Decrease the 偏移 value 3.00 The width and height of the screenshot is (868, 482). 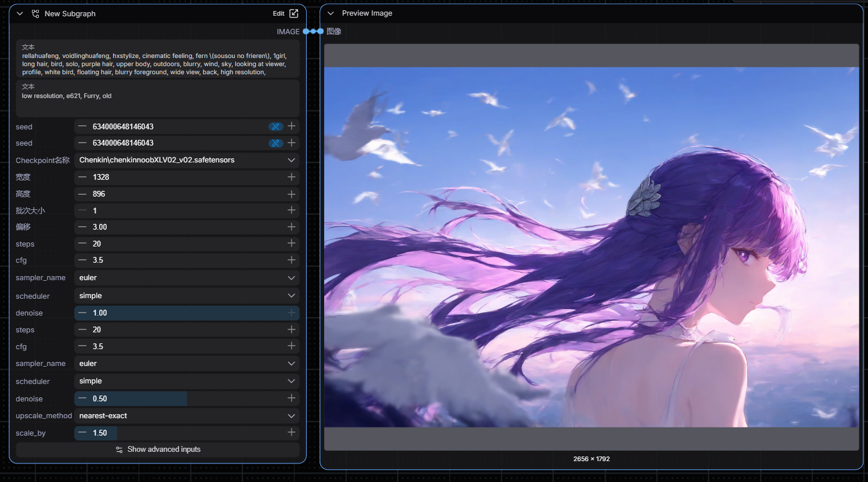(82, 227)
